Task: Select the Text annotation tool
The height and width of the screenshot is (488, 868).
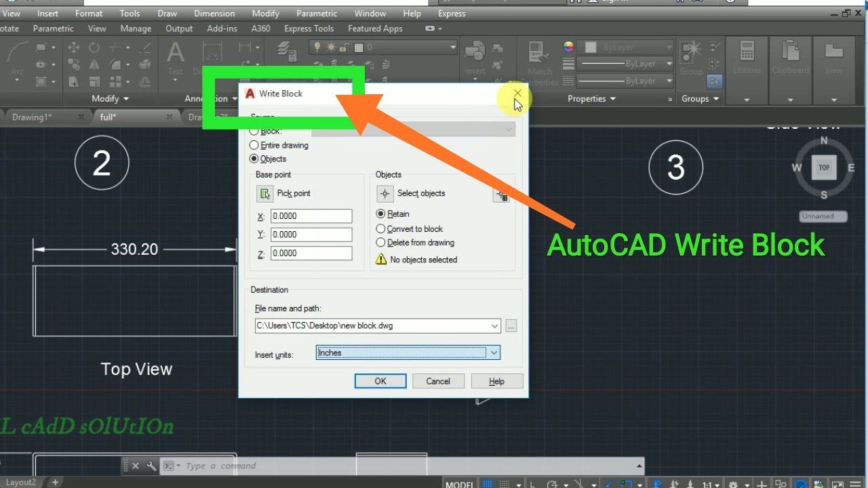Action: (x=176, y=58)
